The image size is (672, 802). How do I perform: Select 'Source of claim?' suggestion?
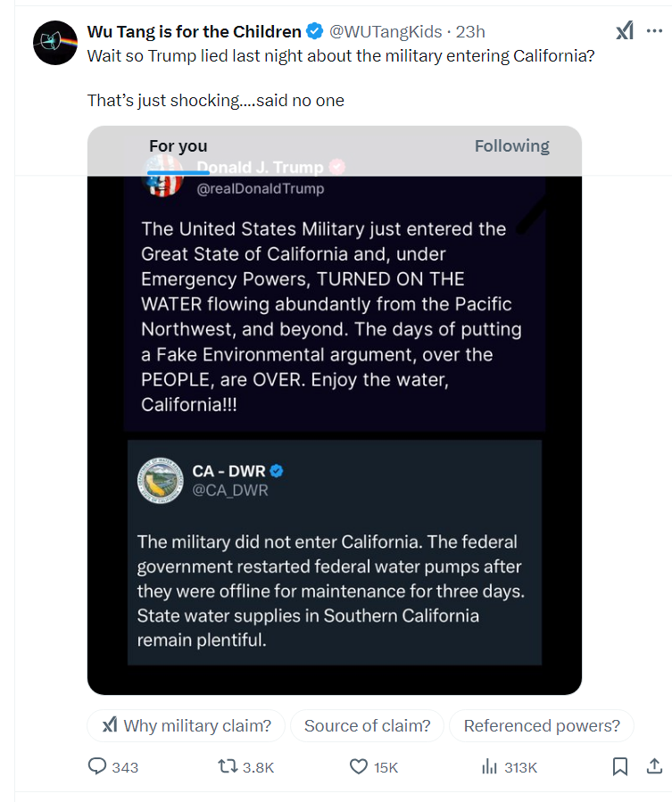367,725
